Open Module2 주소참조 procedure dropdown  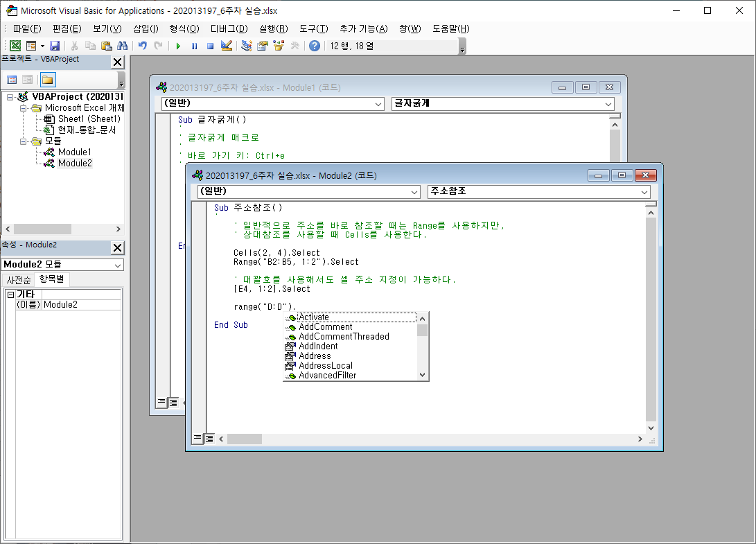tap(644, 192)
